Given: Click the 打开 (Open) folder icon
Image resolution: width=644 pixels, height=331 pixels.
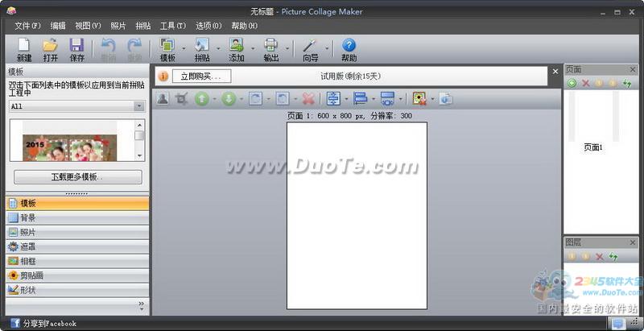Looking at the screenshot, I should (x=51, y=45).
